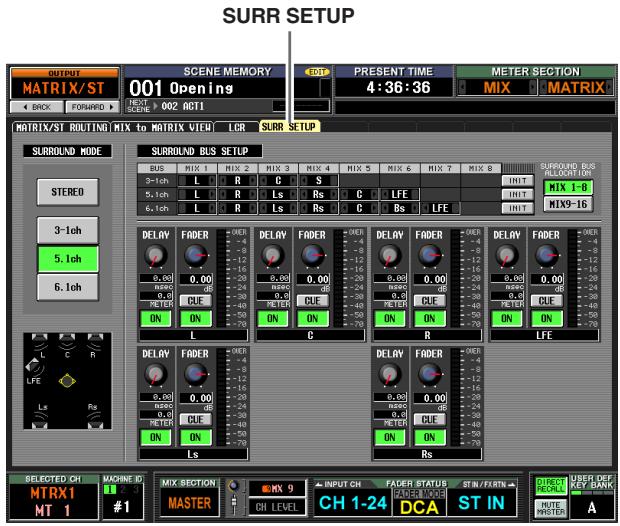The image size is (620, 526).
Task: Toggle the C channel delay ON button
Action: tap(272, 318)
